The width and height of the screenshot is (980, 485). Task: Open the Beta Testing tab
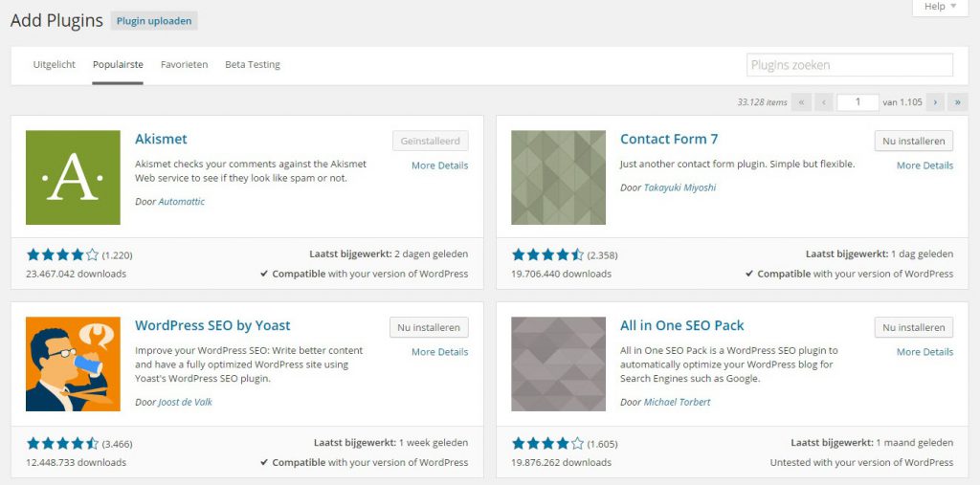tap(253, 64)
